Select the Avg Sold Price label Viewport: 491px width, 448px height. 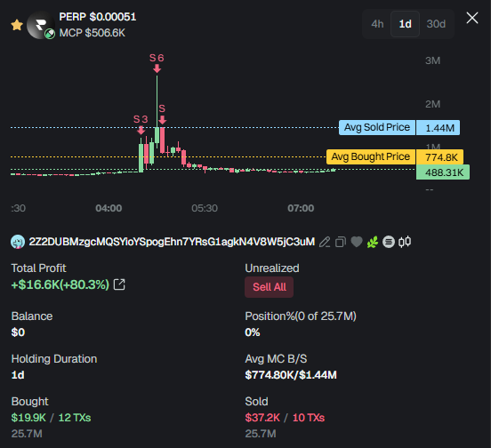click(377, 128)
